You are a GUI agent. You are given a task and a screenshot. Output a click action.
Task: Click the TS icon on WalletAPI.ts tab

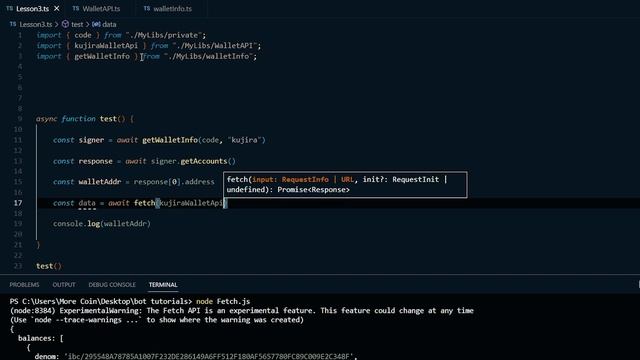[76, 8]
